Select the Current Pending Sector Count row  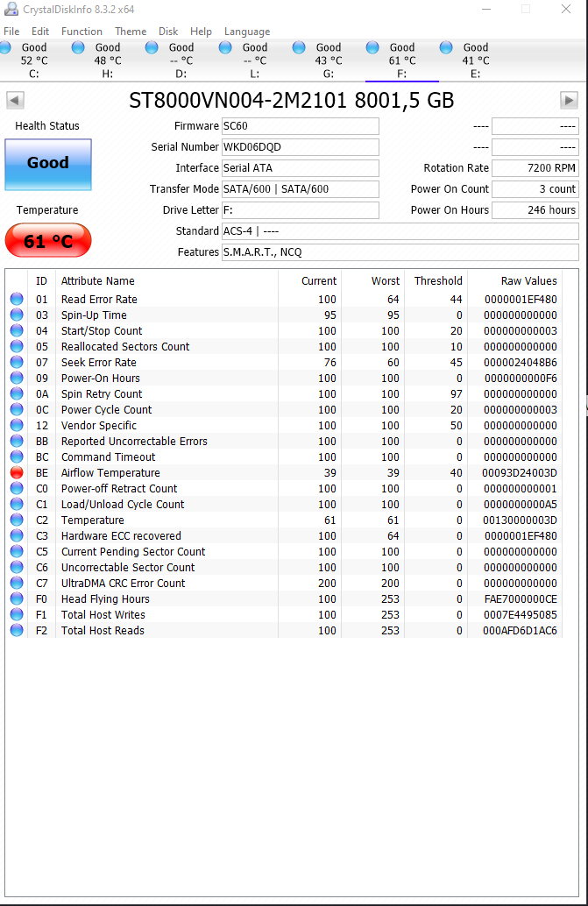pyautogui.click(x=286, y=552)
